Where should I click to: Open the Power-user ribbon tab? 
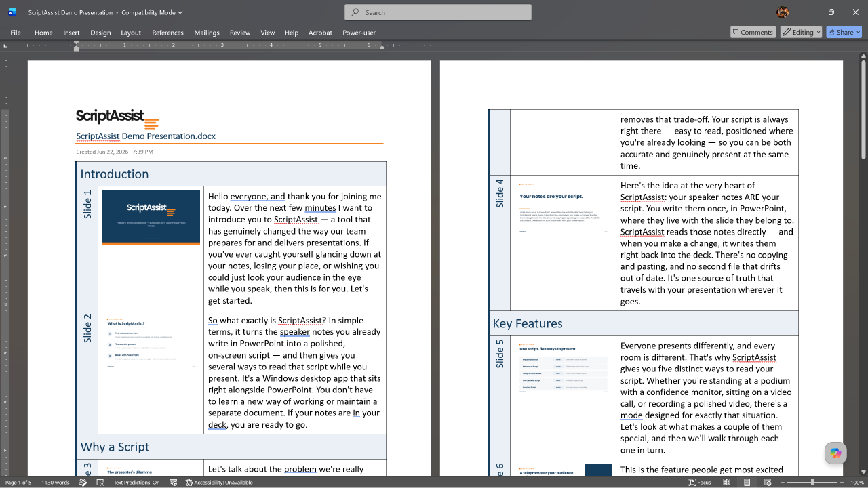click(x=359, y=33)
